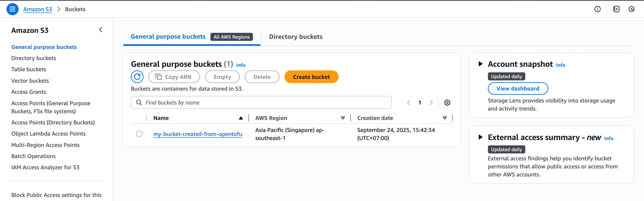Click the Copy ARN button

point(174,77)
